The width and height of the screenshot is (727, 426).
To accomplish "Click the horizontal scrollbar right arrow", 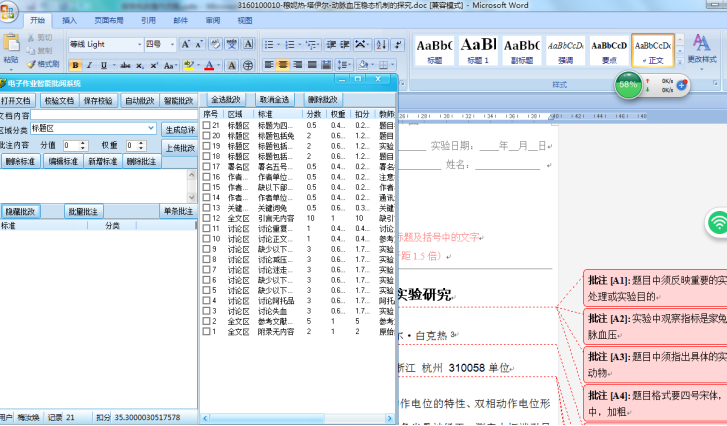I will pyautogui.click(x=389, y=419).
